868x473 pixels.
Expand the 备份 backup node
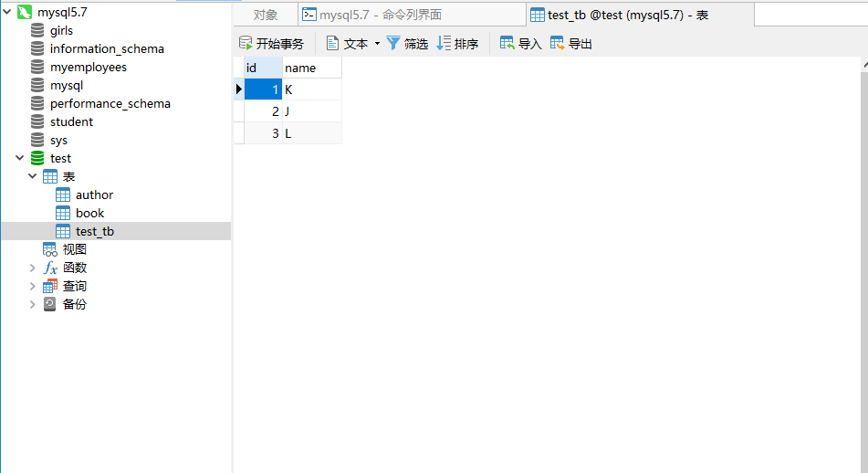tap(32, 305)
